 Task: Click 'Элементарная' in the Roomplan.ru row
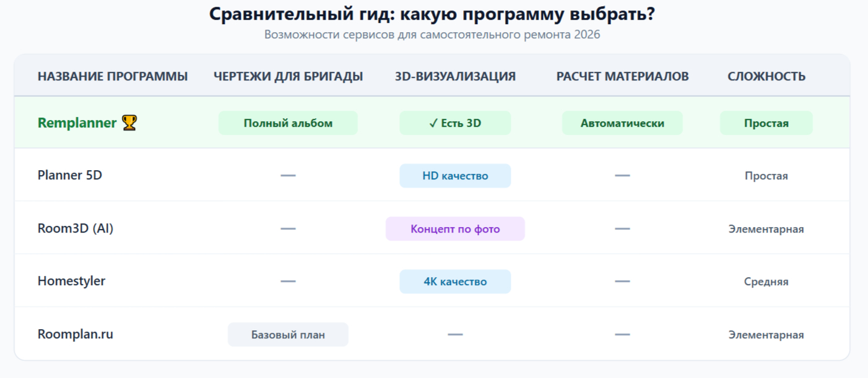coord(766,335)
